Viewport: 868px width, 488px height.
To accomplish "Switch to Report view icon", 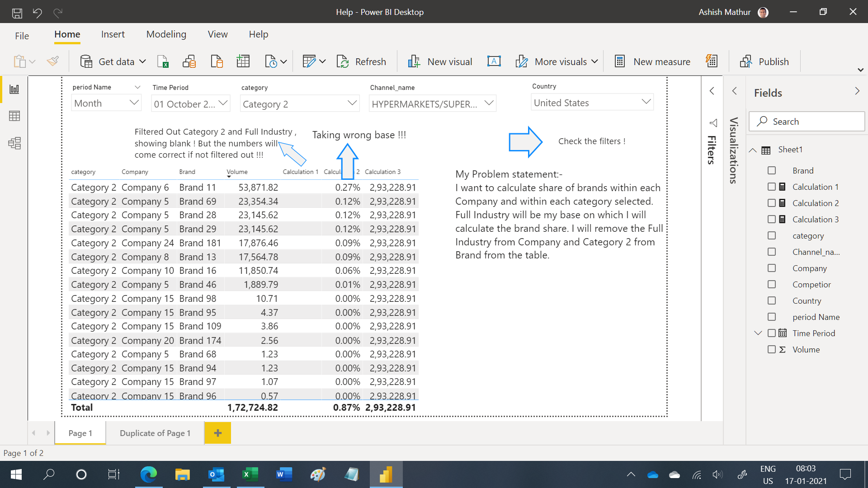I will (14, 89).
